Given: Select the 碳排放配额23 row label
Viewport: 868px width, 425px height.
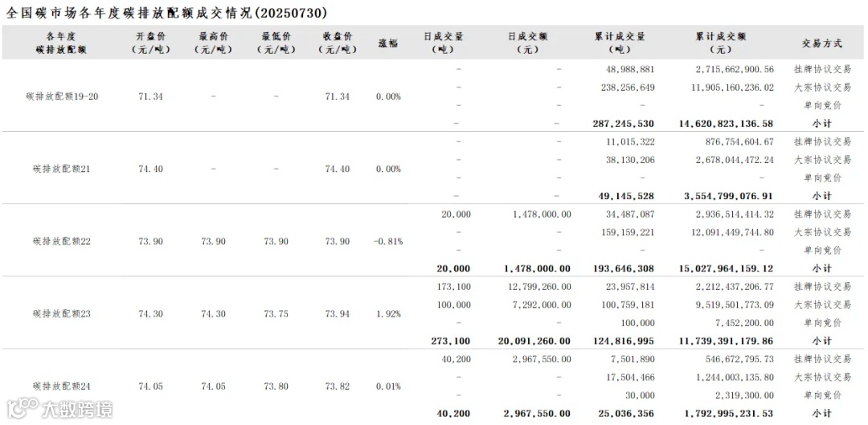Looking at the screenshot, I should pos(61,314).
